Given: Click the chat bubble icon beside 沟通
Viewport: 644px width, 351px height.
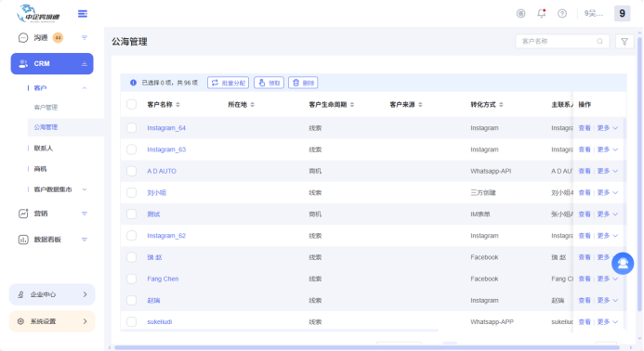Looking at the screenshot, I should pos(23,38).
